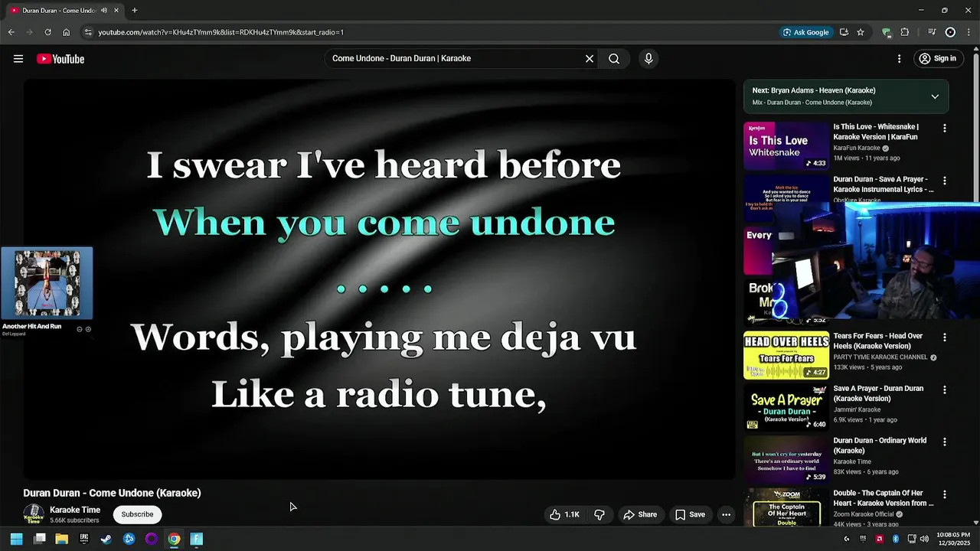Open the Windows Start menu
This screenshot has width=980, height=551.
17,539
